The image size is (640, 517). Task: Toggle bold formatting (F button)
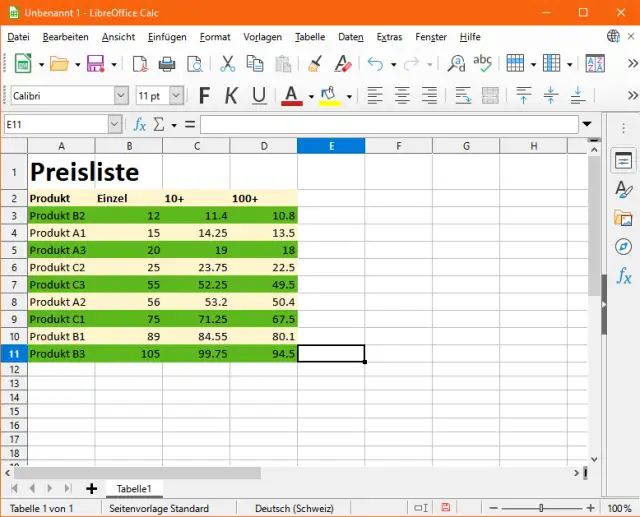[x=205, y=96]
